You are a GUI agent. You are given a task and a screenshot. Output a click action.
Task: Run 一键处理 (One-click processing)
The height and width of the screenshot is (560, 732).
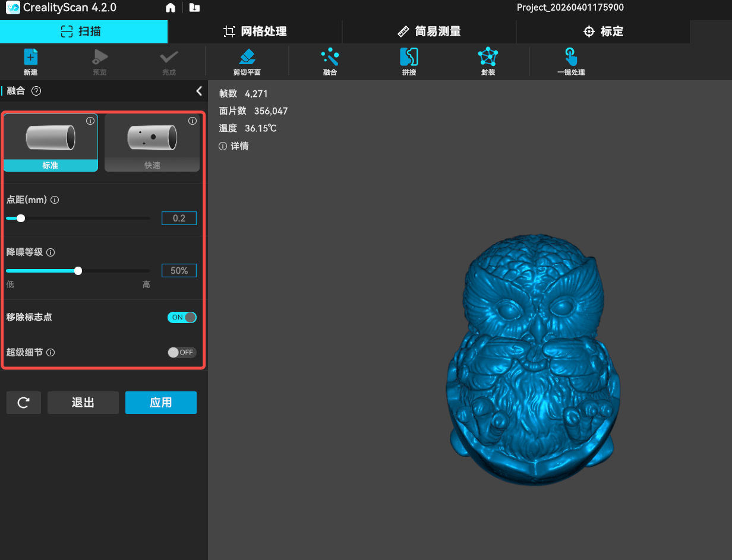(570, 61)
